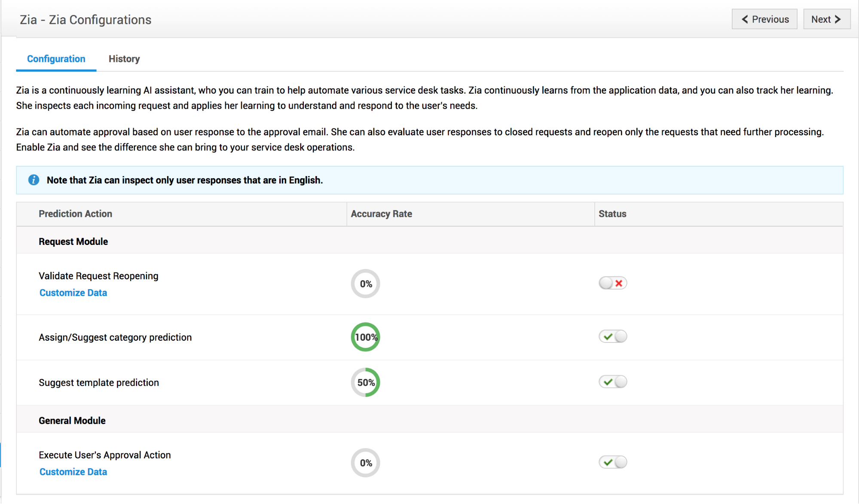This screenshot has height=504, width=859.
Task: Click the General Module section row
Action: point(72,421)
